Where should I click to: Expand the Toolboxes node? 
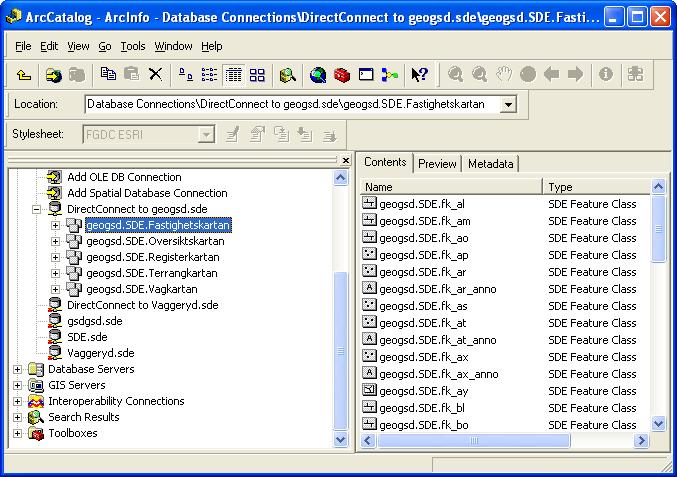(x=17, y=433)
